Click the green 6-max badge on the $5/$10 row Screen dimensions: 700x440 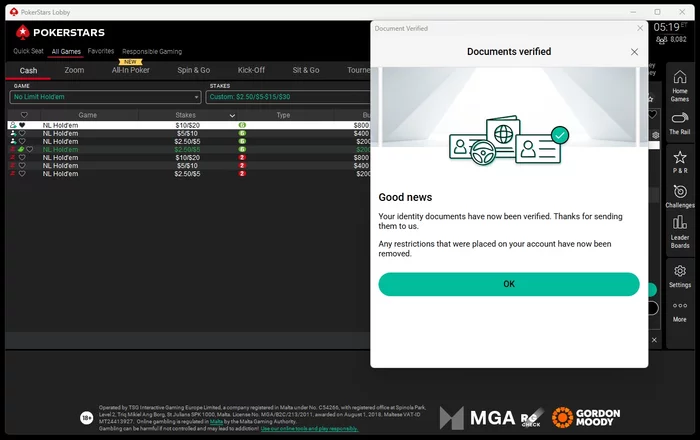[x=242, y=133]
